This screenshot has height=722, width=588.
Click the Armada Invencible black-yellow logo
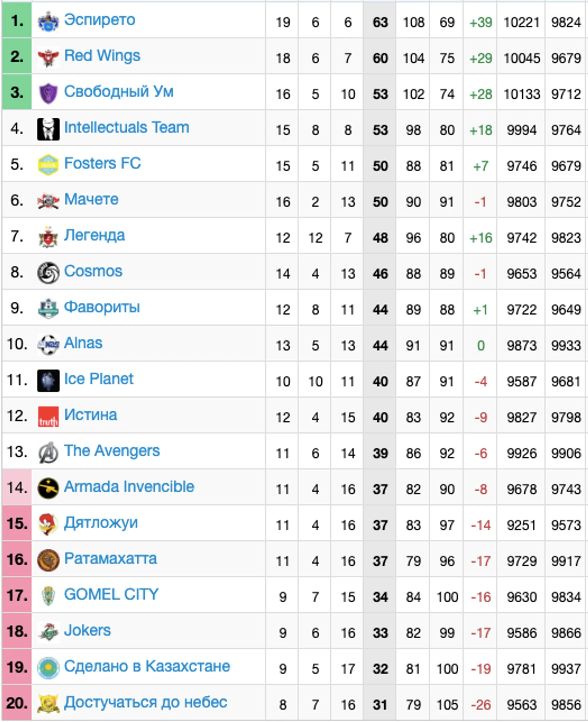coord(48,488)
